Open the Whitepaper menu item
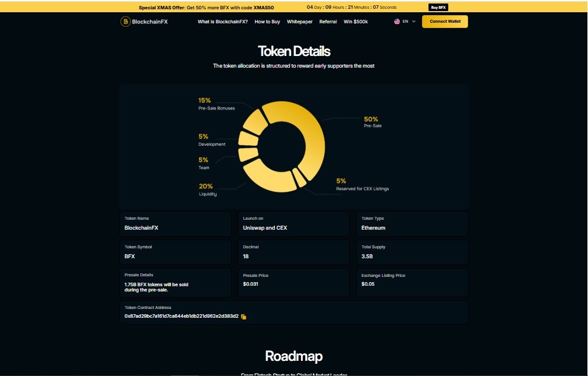Viewport: 588px width, 376px height. point(299,22)
